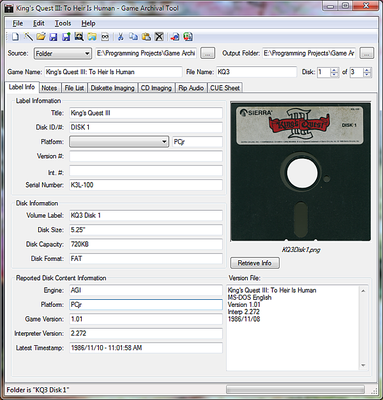Click the Serial Number field K3L-100
Screen dimensions: 383x400
[x=146, y=185]
